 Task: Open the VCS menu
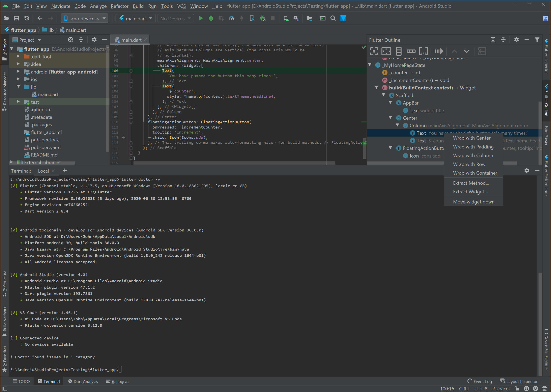pyautogui.click(x=181, y=6)
